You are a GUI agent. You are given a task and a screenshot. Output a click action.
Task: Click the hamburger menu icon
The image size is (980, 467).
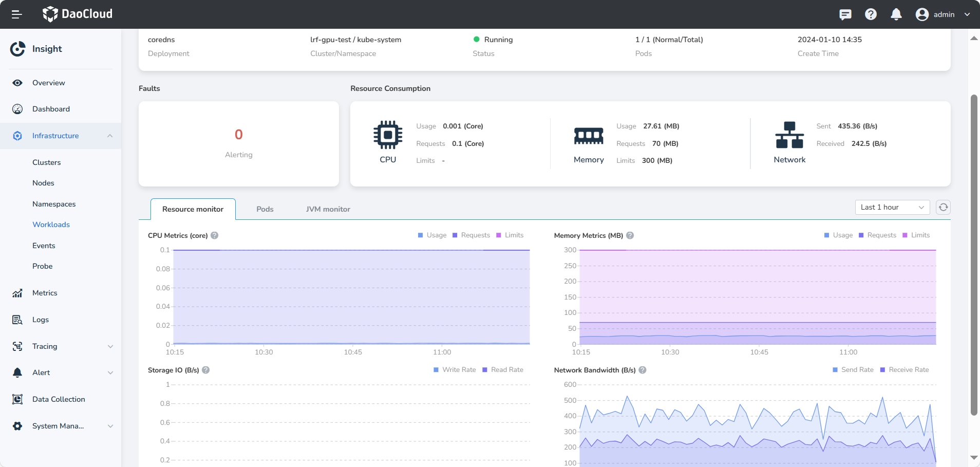[16, 14]
